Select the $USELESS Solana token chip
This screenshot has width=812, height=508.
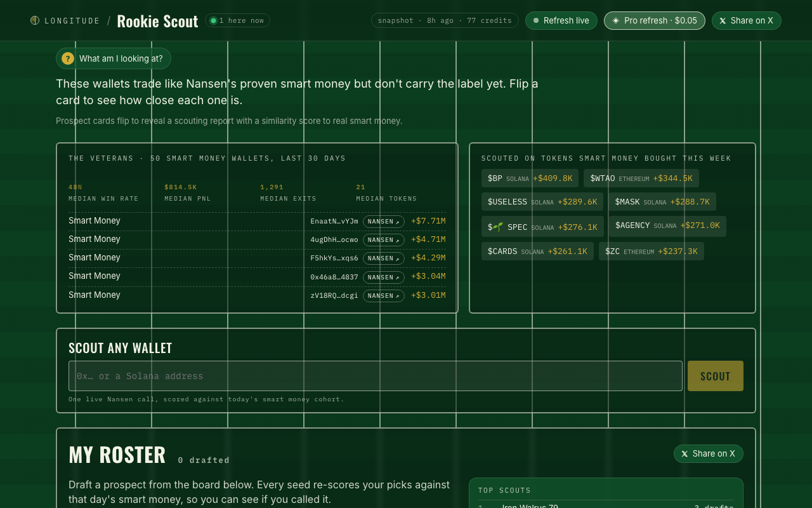point(542,202)
